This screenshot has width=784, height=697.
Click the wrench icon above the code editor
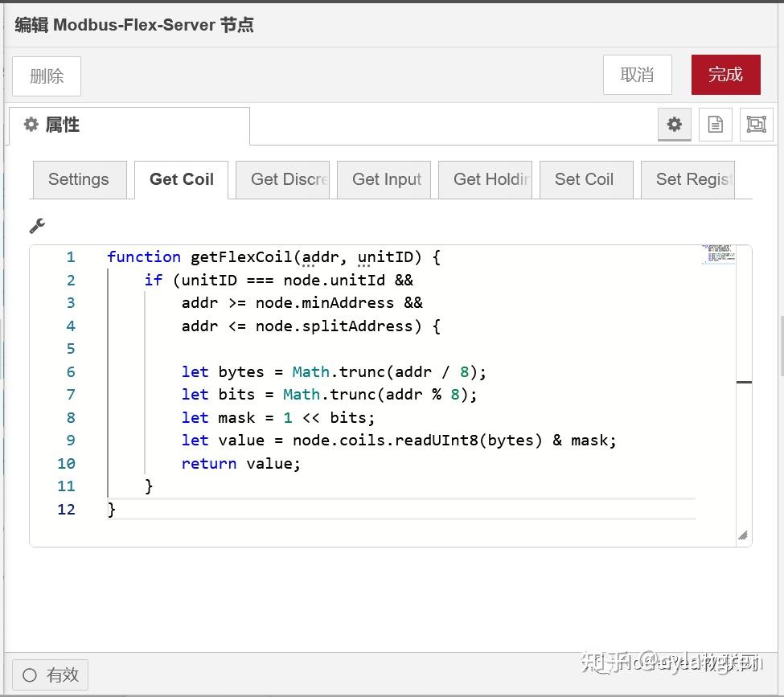[37, 226]
